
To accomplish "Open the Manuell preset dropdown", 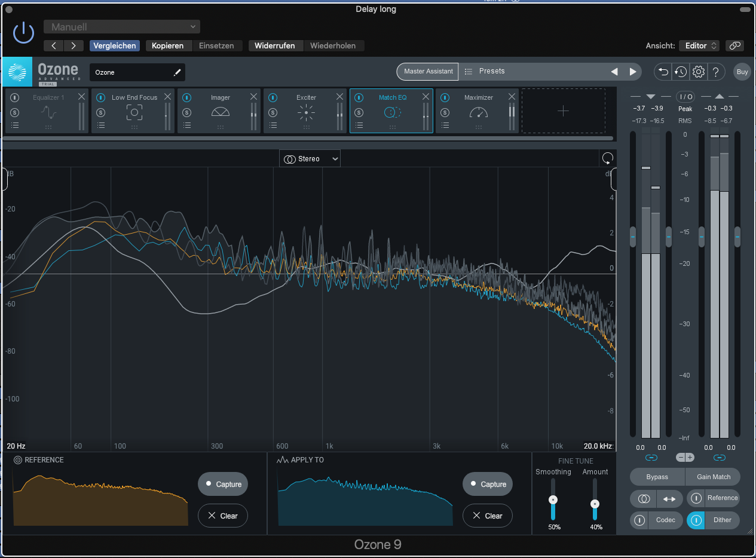I will [122, 27].
